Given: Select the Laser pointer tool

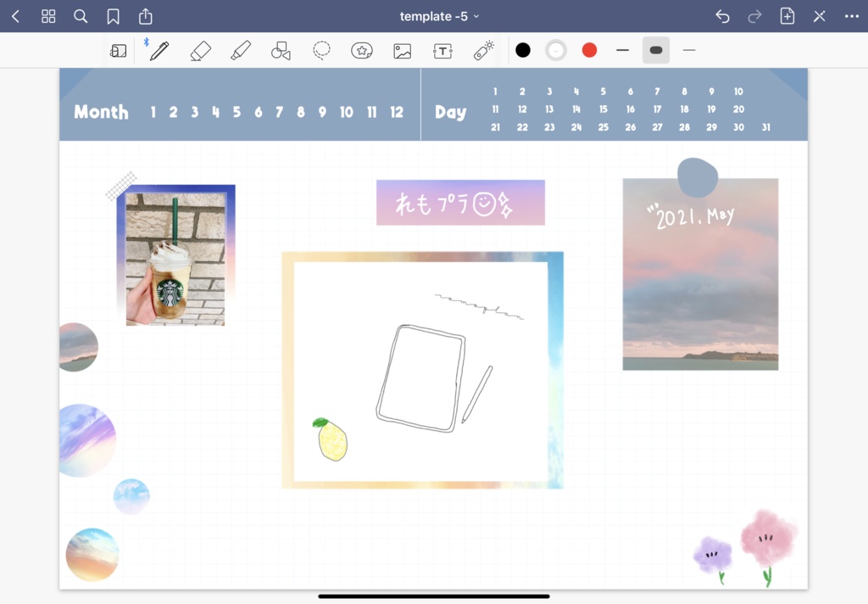Looking at the screenshot, I should (483, 50).
